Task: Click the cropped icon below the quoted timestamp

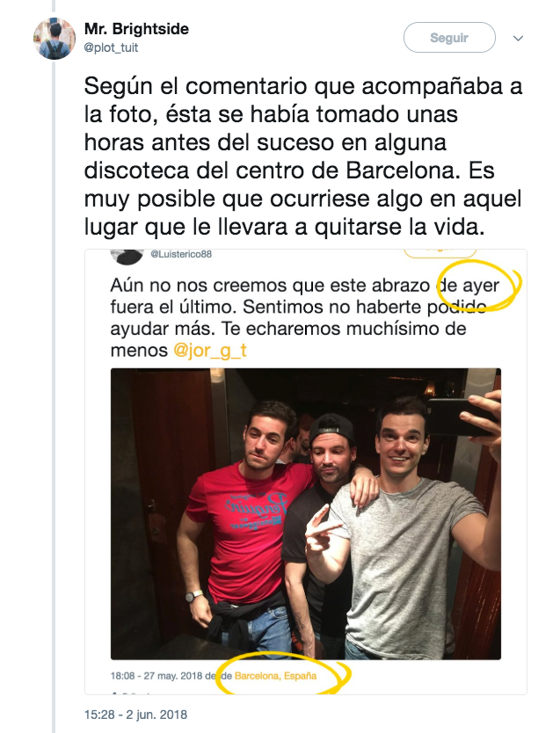Action: pos(115,692)
